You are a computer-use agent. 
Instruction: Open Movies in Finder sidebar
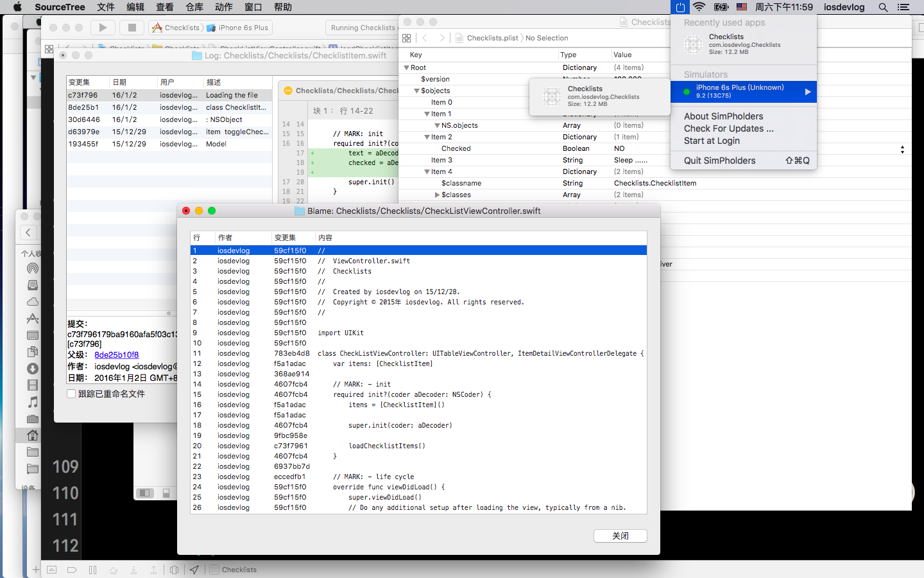[33, 385]
